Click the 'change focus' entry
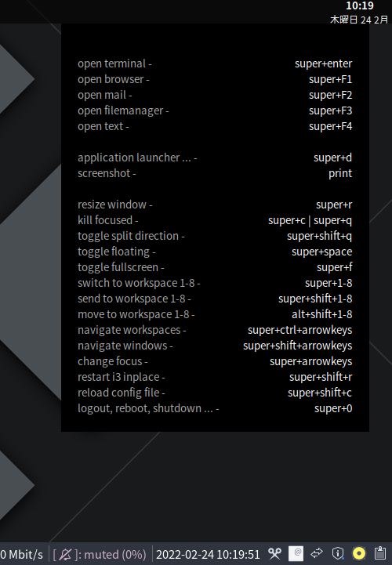 point(113,361)
